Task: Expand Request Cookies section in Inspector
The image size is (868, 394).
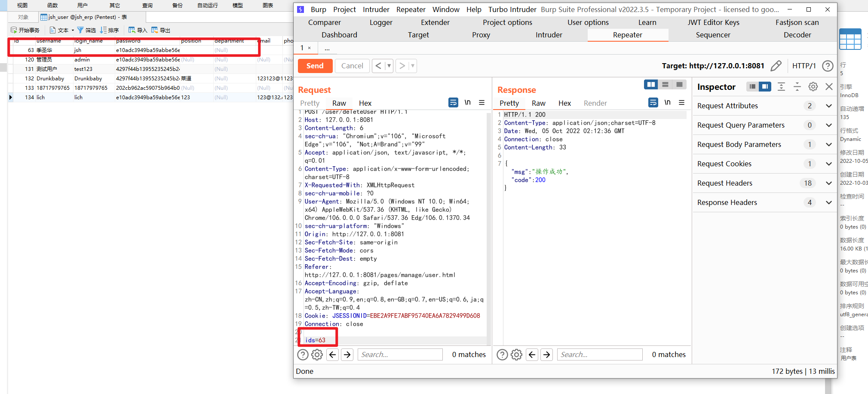Action: (828, 164)
